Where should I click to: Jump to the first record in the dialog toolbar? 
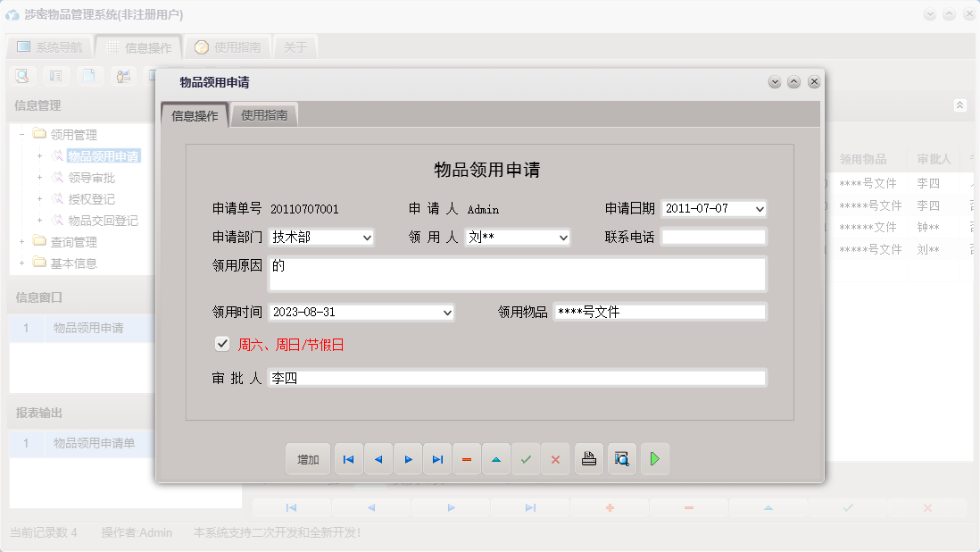[x=348, y=458]
